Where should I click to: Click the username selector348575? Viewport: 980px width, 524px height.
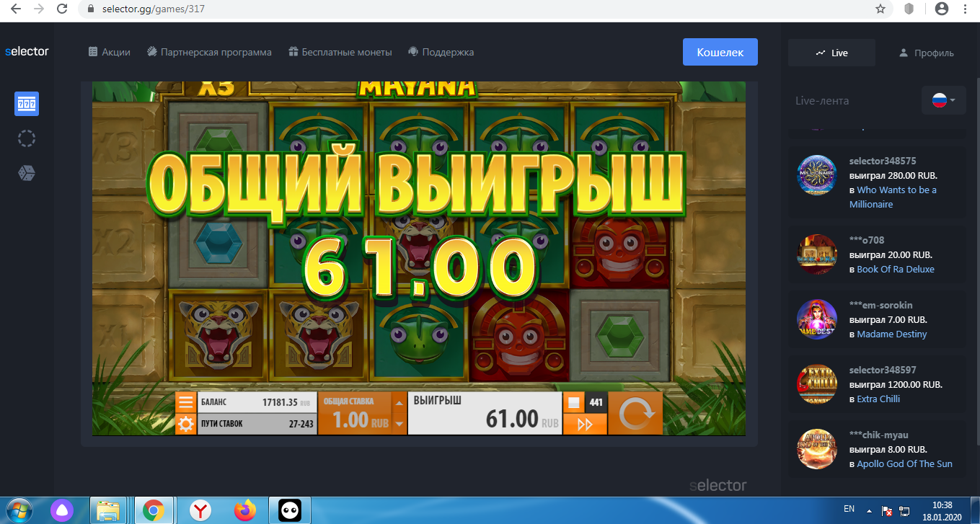(x=883, y=161)
